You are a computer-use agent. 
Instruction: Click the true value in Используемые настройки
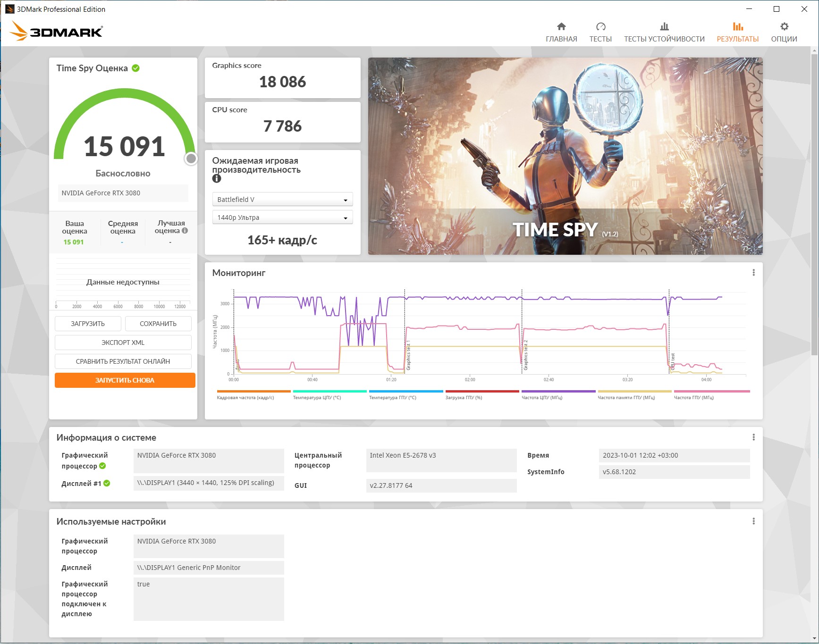[x=209, y=599]
